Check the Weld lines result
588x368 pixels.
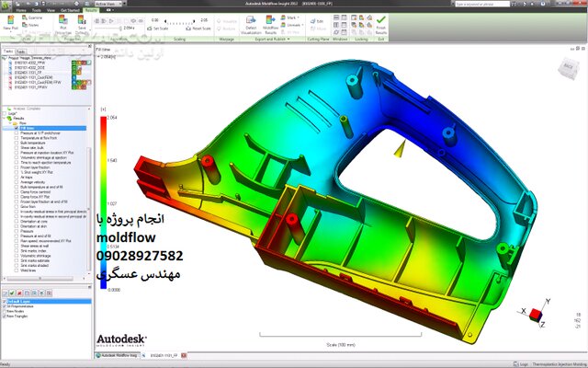pyautogui.click(x=17, y=270)
